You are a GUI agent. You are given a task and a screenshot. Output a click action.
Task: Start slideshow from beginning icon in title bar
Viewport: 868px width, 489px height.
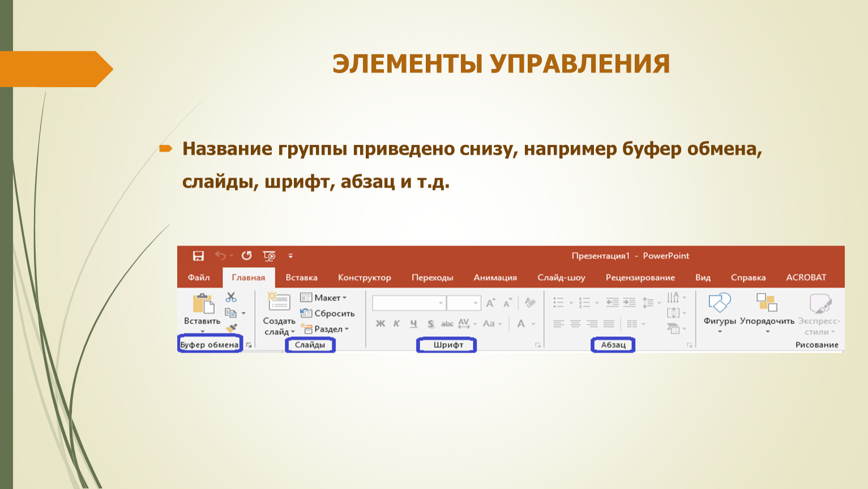coord(270,256)
